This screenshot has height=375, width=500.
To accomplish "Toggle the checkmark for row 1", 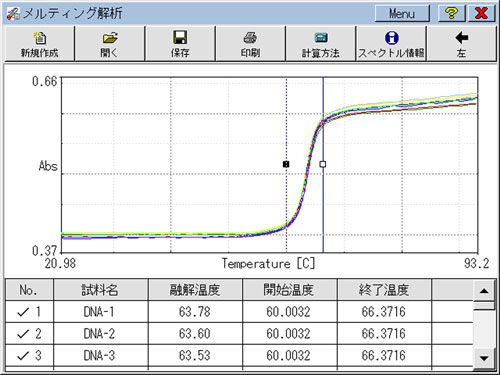I will point(23,312).
